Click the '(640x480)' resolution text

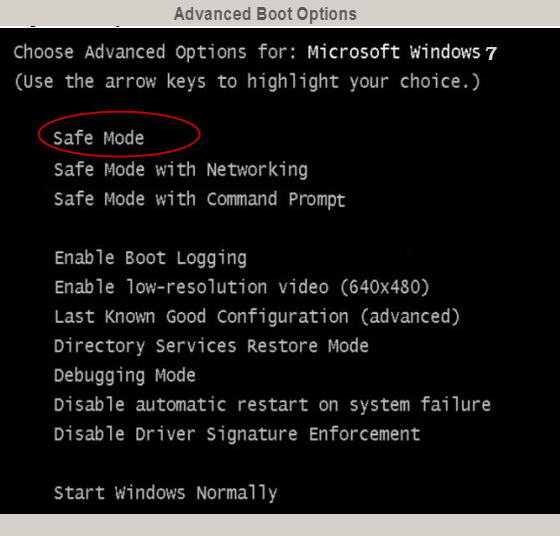click(x=385, y=287)
